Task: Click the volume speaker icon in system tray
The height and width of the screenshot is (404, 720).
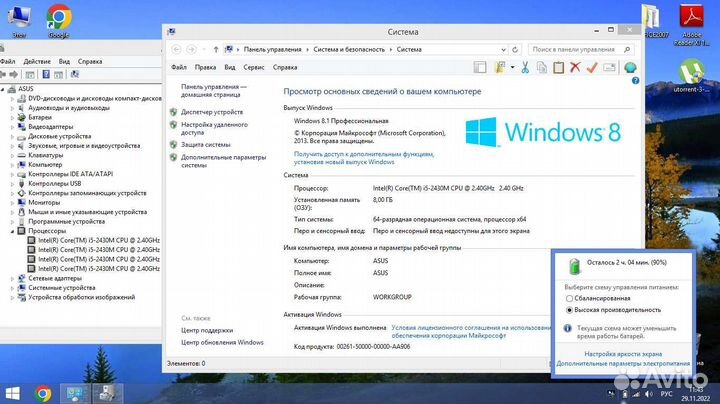Action: click(648, 394)
